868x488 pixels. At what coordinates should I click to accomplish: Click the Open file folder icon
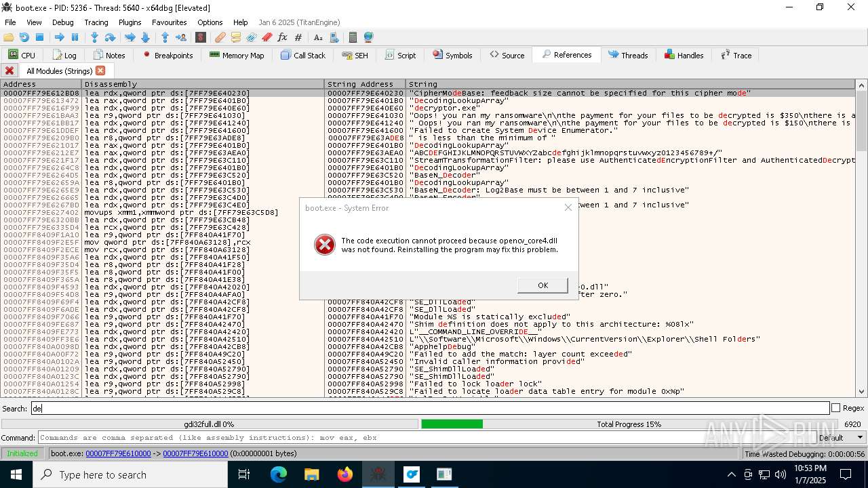pyautogui.click(x=9, y=37)
